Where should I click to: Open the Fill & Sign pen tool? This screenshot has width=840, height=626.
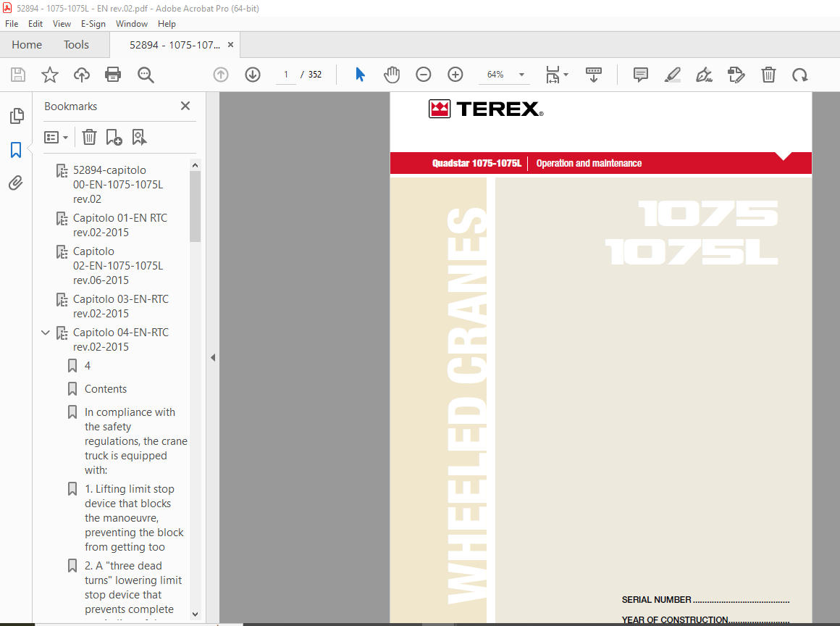pyautogui.click(x=704, y=75)
